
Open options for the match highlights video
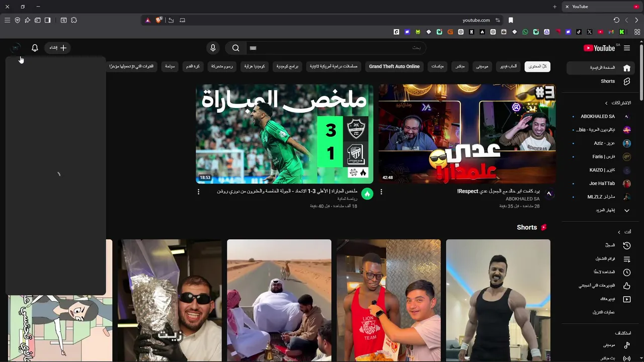[x=198, y=192]
